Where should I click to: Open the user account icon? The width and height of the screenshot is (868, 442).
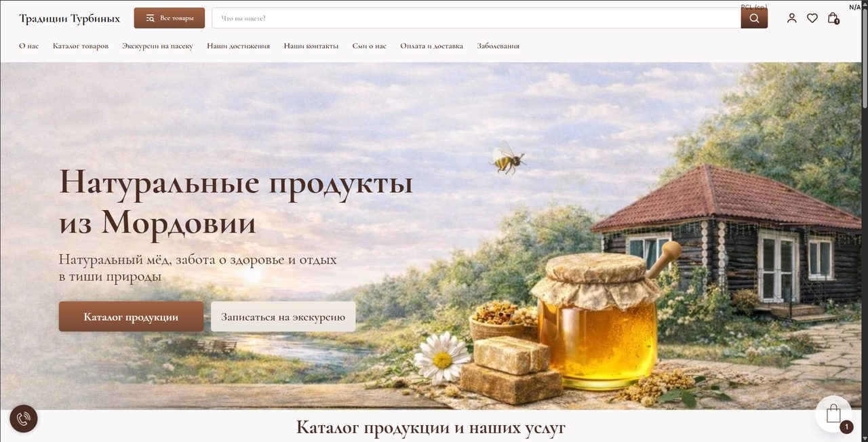pyautogui.click(x=791, y=18)
